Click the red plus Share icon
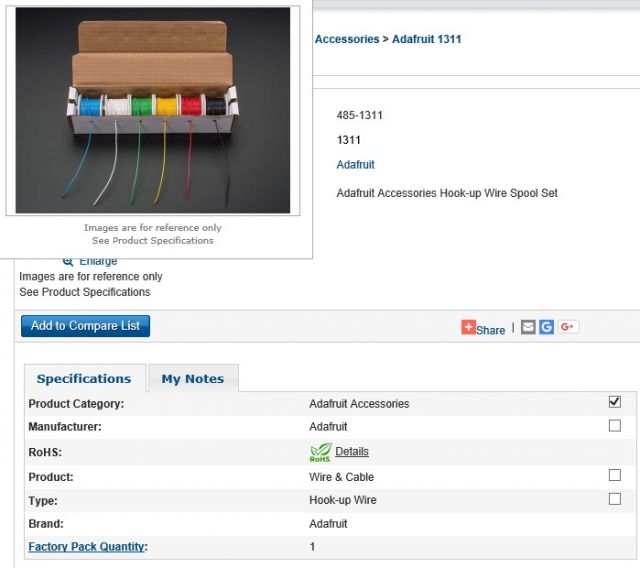This screenshot has height=568, width=640. [x=468, y=327]
